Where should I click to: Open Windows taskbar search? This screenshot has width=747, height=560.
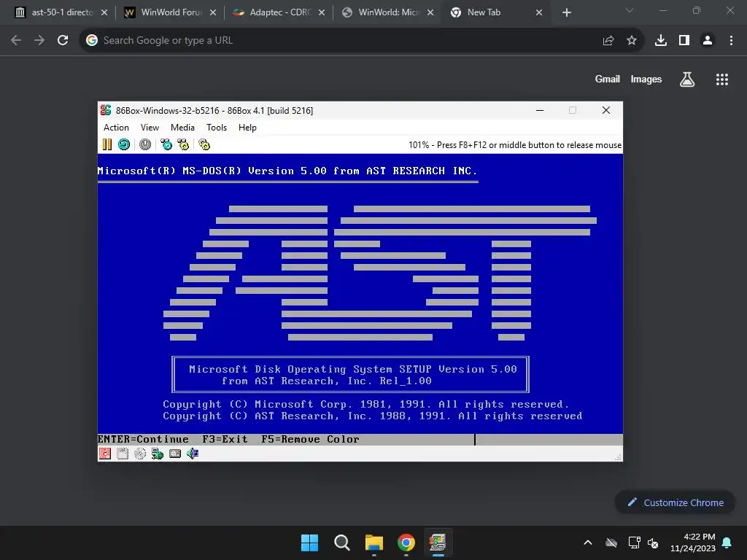342,542
